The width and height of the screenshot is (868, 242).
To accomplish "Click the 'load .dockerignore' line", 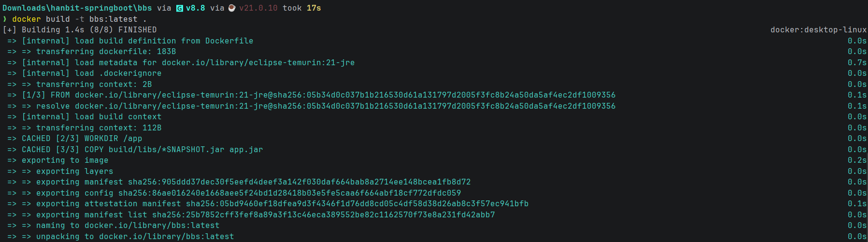I will click(92, 73).
